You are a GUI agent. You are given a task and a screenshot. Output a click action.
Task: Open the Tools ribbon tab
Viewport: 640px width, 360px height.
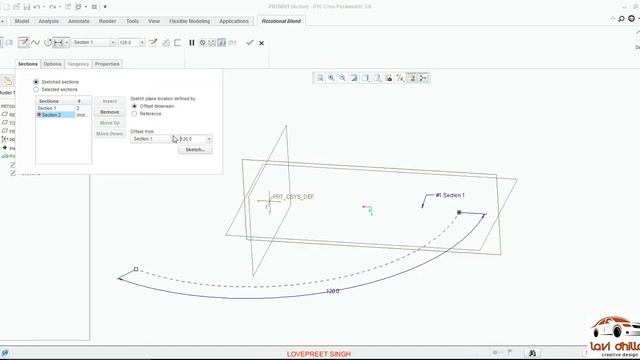coord(132,21)
